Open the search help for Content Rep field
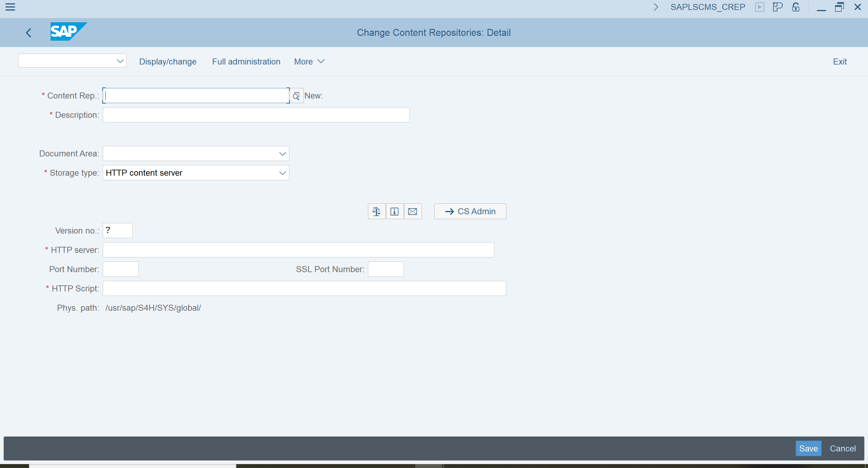 click(296, 95)
